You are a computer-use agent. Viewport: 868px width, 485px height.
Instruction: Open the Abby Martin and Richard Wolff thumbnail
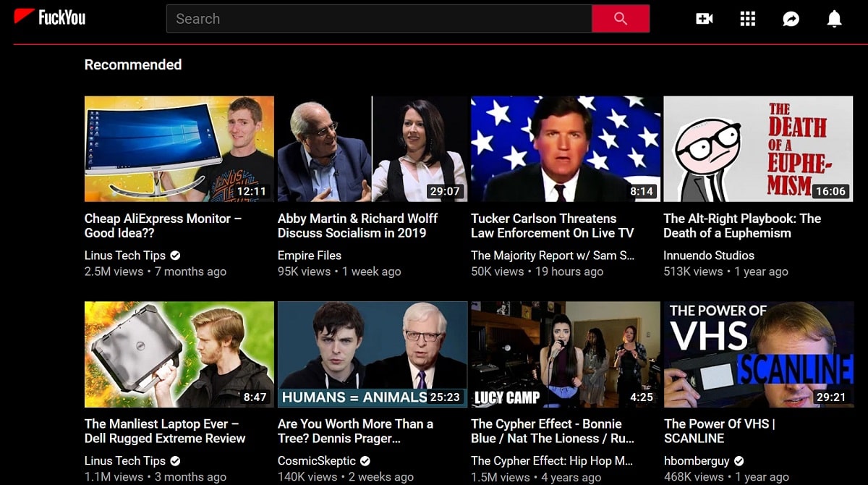(373, 149)
